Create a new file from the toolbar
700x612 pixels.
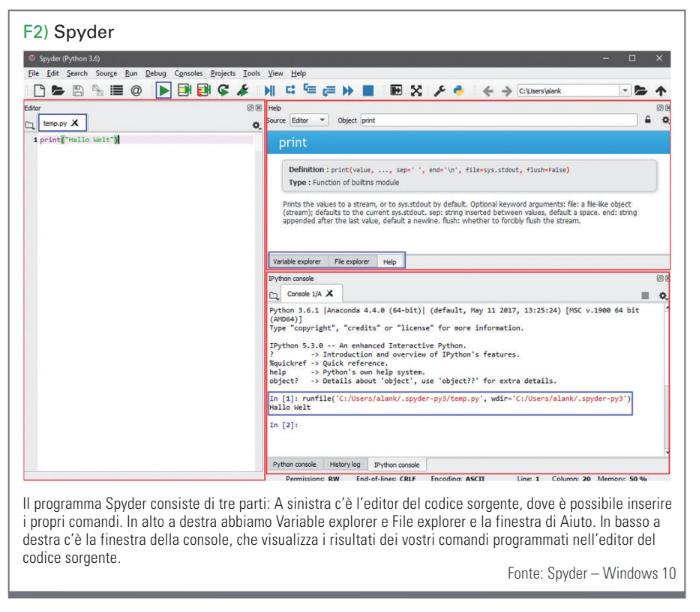[x=39, y=91]
